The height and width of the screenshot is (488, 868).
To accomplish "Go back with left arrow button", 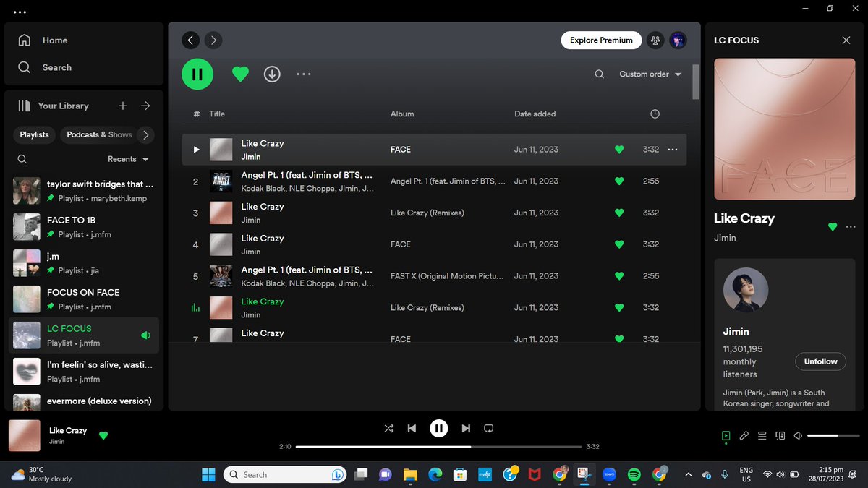I will point(190,40).
